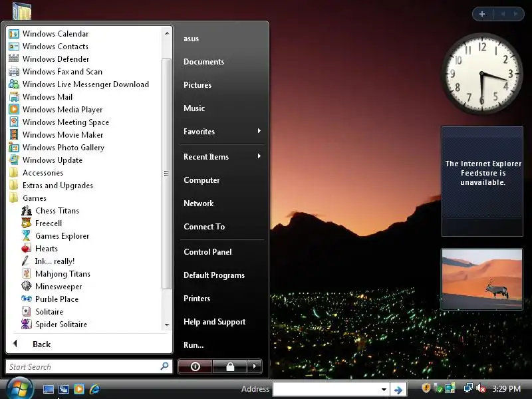Start Solitaire card icon
This screenshot has width=532, height=399.
(27, 311)
